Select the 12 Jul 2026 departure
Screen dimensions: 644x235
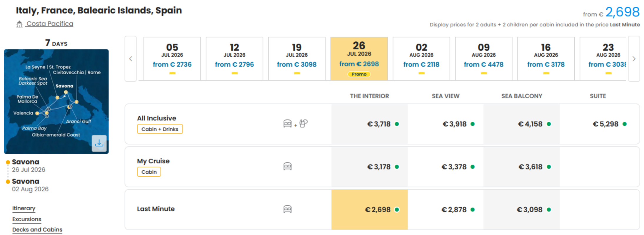click(x=234, y=58)
